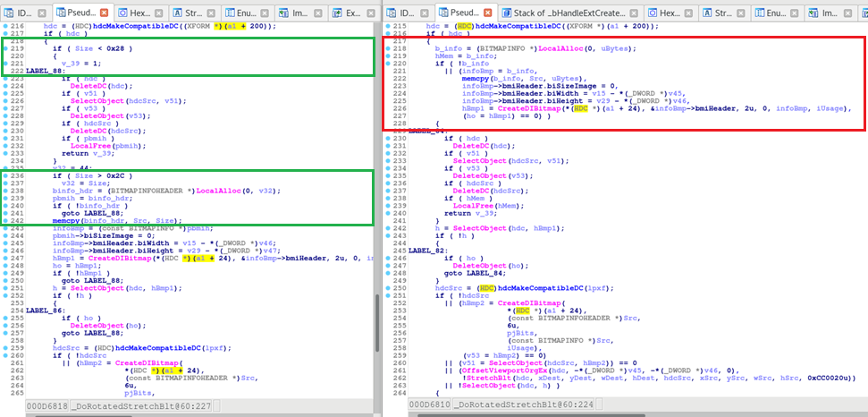The image size is (868, 417).
Task: Click address 000D6810 in right status bar
Action: click(428, 404)
